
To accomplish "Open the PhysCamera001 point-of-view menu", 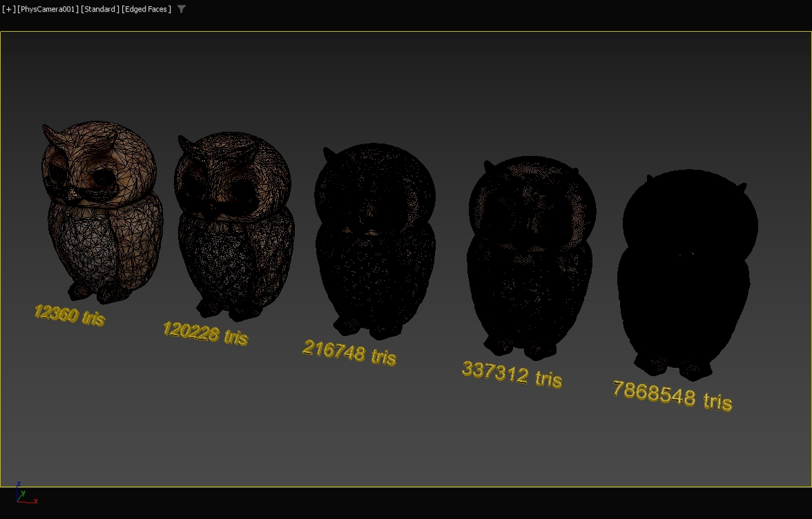I will 48,9.
